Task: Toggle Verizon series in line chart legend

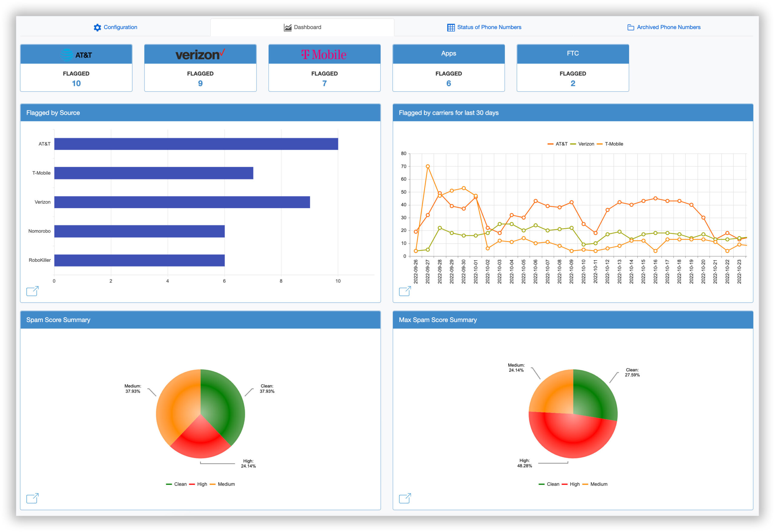Action: pos(582,144)
